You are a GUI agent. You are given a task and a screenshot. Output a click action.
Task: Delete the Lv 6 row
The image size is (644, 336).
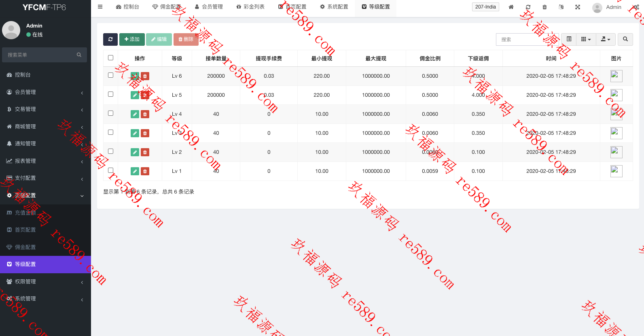[145, 76]
